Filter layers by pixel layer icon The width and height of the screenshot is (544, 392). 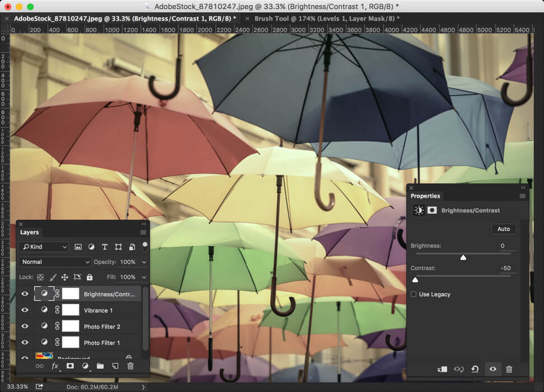pyautogui.click(x=78, y=247)
